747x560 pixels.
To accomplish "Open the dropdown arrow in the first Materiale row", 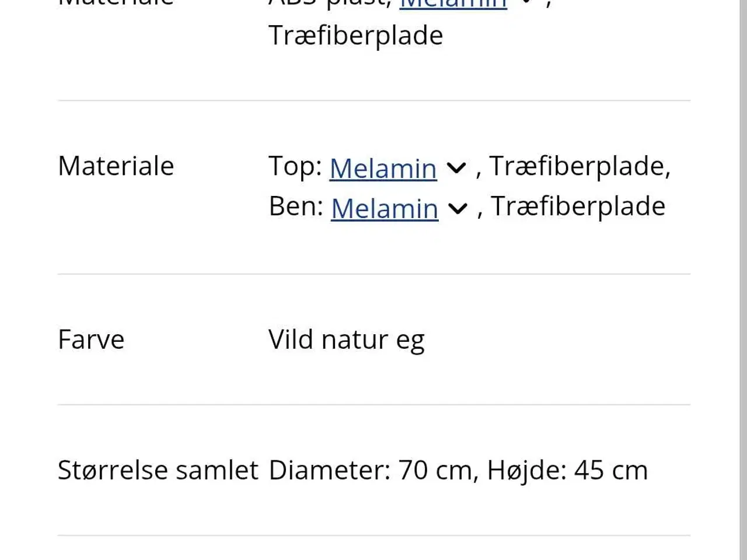I will 527,3.
